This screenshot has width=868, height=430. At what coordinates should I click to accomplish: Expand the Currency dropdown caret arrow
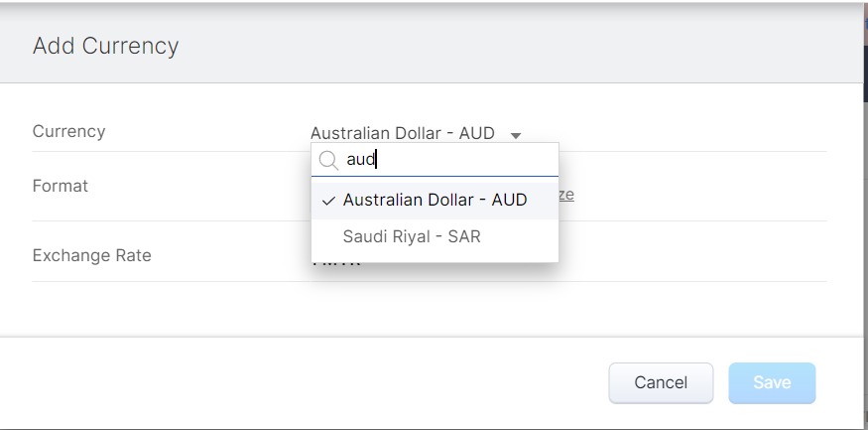pos(516,135)
